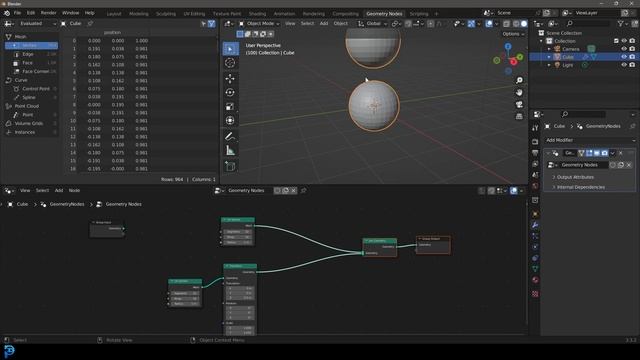Click Blender logo in top menu bar

7,13
